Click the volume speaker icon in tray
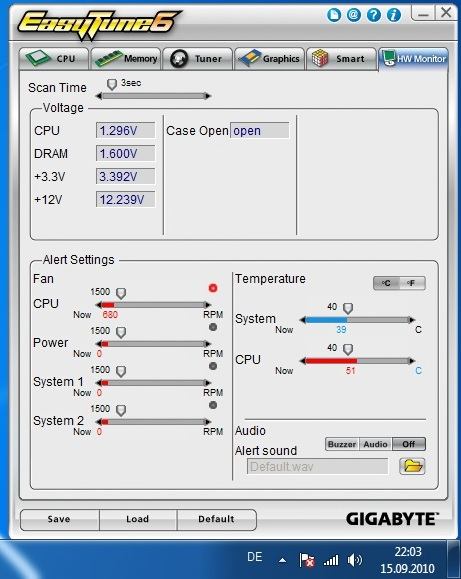The width and height of the screenshot is (461, 579). [355, 560]
